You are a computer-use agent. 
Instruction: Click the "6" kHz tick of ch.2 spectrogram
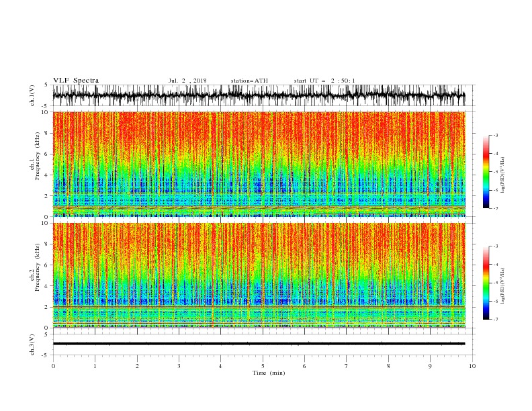[47, 265]
